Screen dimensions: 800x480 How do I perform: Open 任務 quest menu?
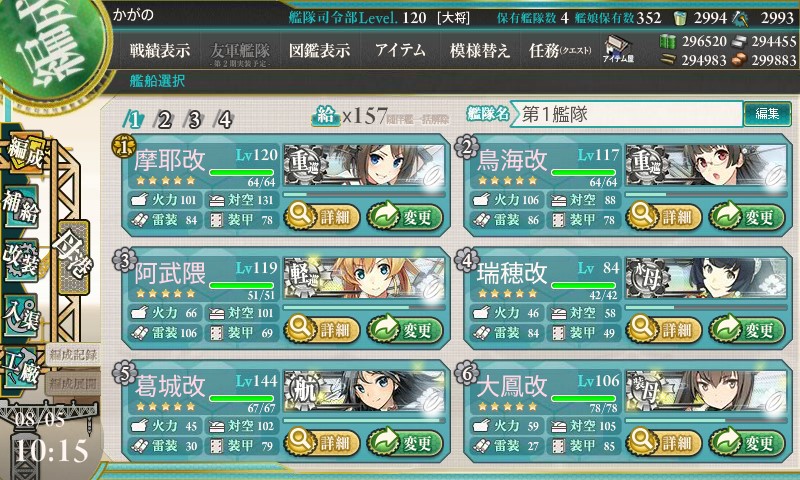click(560, 50)
